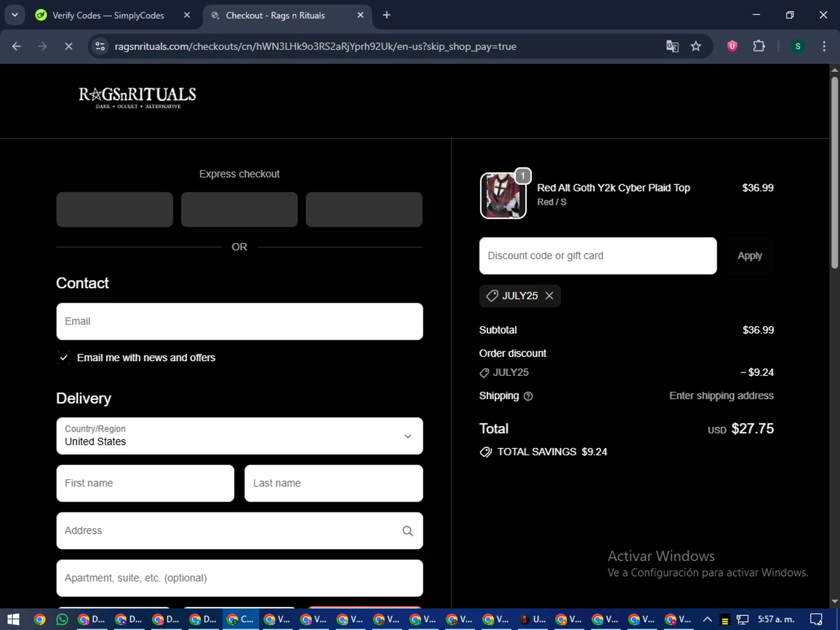Translate this page icon

click(672, 46)
